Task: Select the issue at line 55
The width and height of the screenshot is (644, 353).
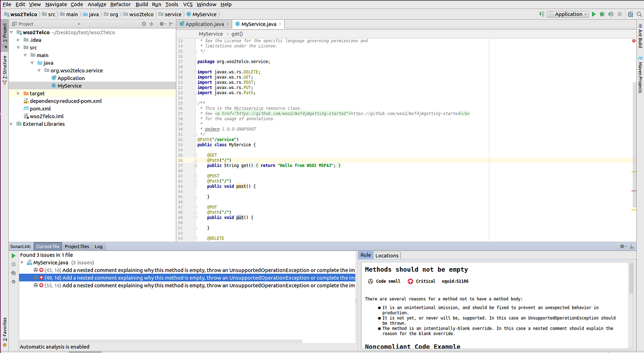Action: (x=199, y=285)
